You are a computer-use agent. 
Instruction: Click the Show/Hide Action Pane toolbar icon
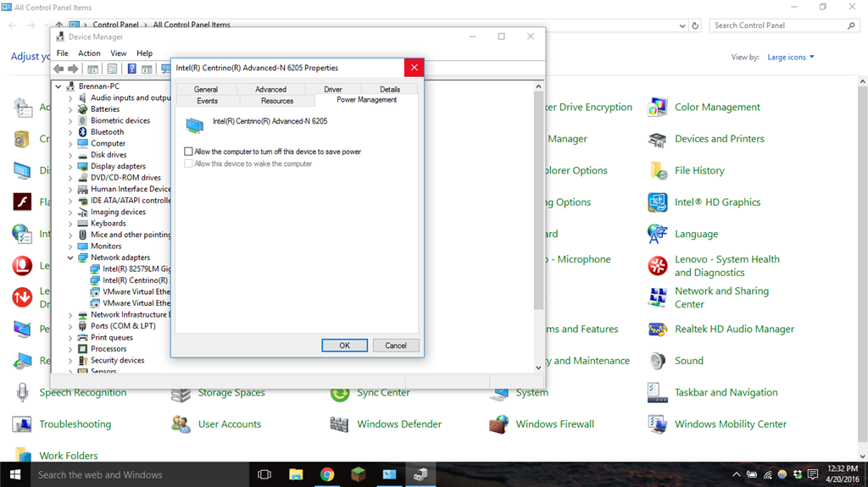click(x=147, y=69)
